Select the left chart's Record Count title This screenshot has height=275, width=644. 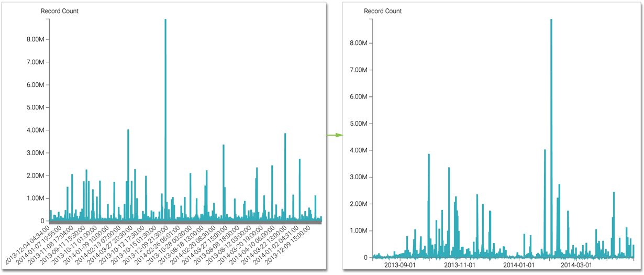coord(60,11)
